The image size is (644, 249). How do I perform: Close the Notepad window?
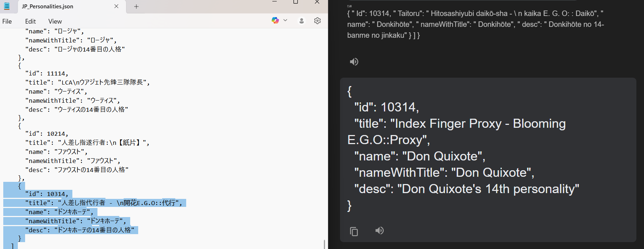click(317, 2)
